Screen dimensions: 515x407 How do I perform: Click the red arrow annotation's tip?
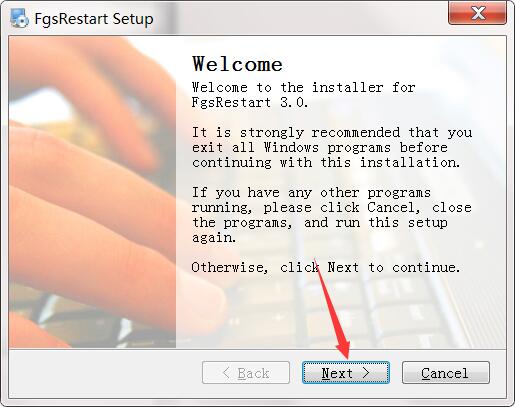[345, 357]
